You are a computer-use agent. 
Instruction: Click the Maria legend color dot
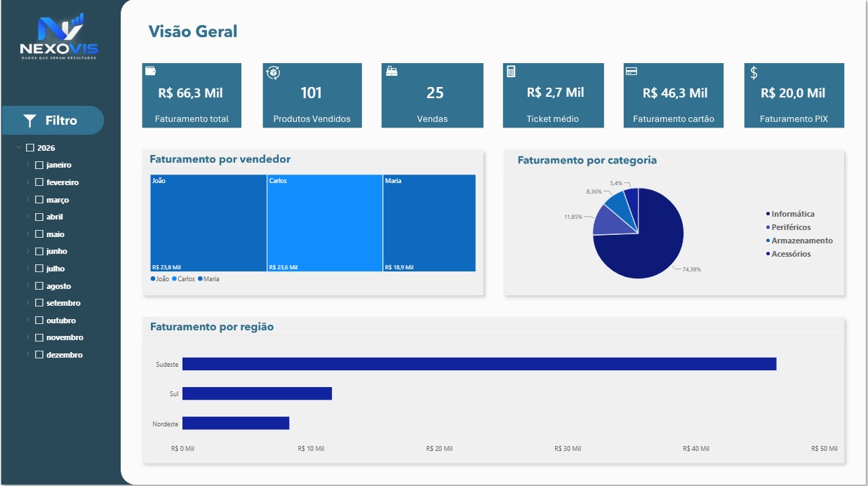click(200, 279)
